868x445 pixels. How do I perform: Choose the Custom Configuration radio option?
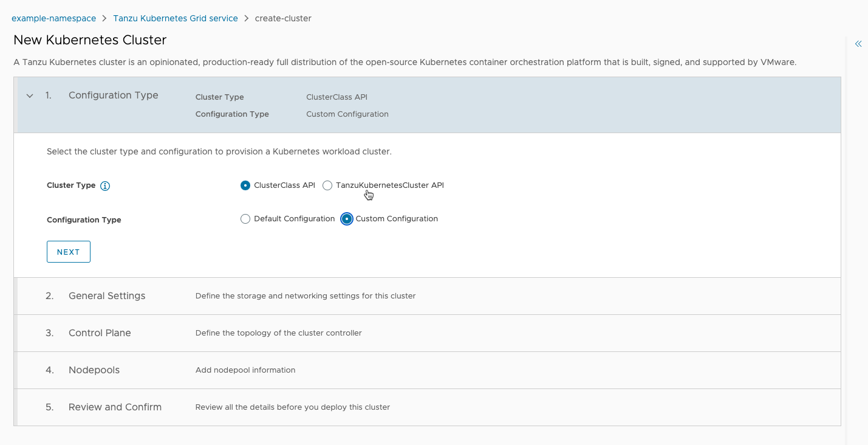[x=347, y=219]
